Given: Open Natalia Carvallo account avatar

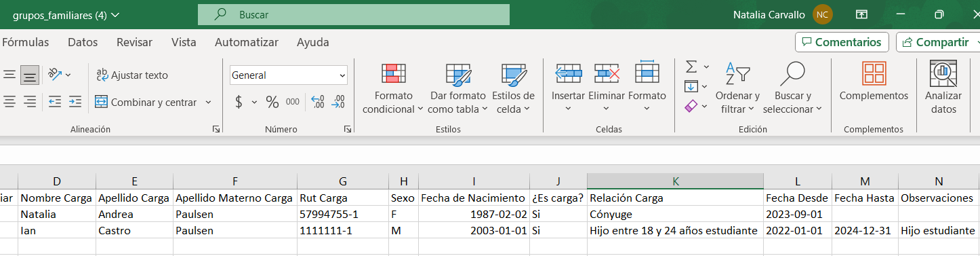Looking at the screenshot, I should click(x=823, y=14).
